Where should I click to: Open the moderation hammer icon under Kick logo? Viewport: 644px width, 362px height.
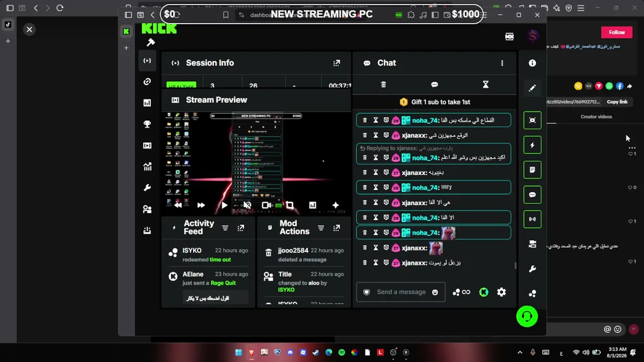(150, 43)
